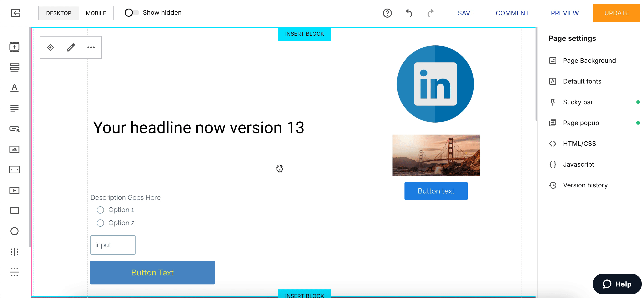Choose the rows layout icon in sidebar
644x298 pixels.
[x=14, y=68]
